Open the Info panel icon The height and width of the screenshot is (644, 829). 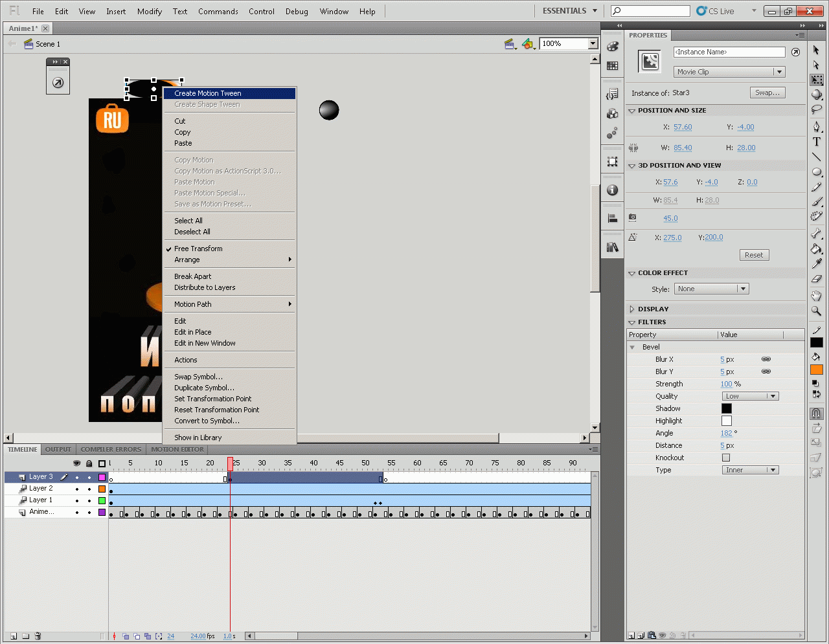click(612, 190)
